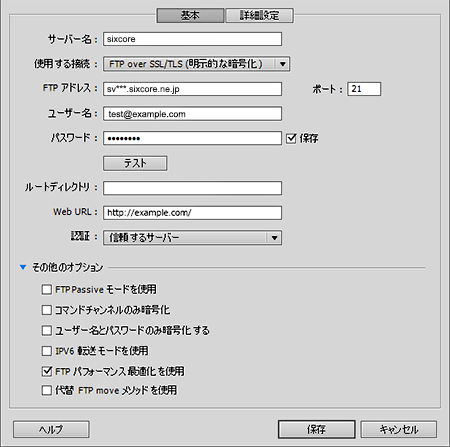450x447 pixels.
Task: Check コマンドチャンネルのみ暗号化 option
Action: point(47,310)
